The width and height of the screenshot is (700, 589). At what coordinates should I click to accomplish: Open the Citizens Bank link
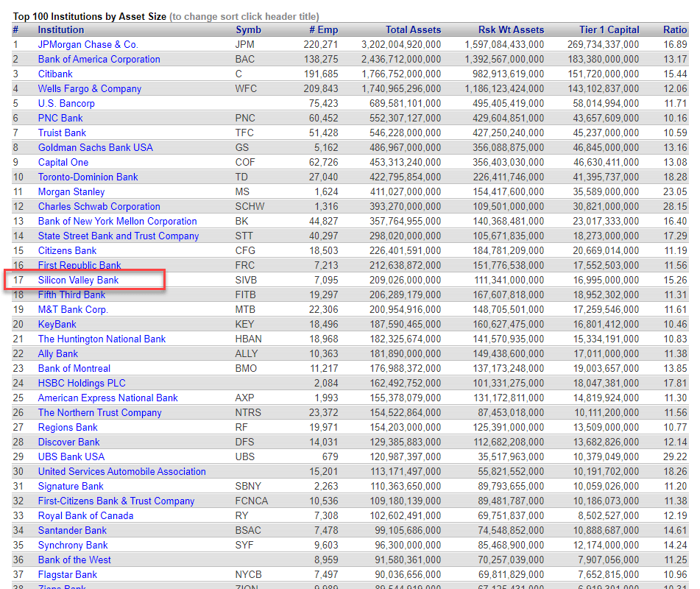pos(68,251)
